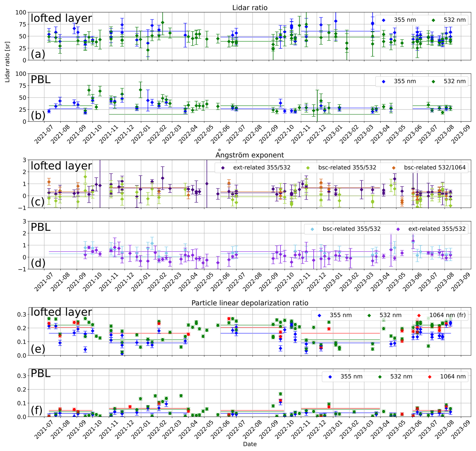
Task: Click the purple ext-related 355/532 legend text in panel (d)
Action: [437, 229]
